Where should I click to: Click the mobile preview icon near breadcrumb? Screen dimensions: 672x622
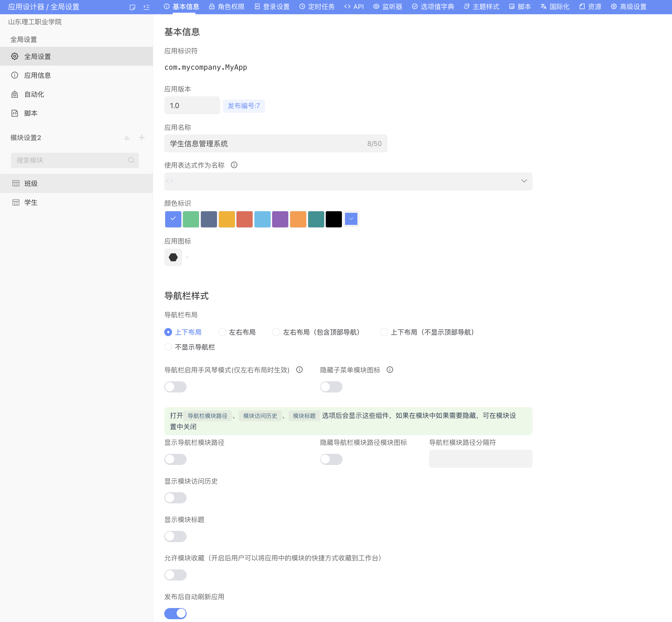coord(132,7)
